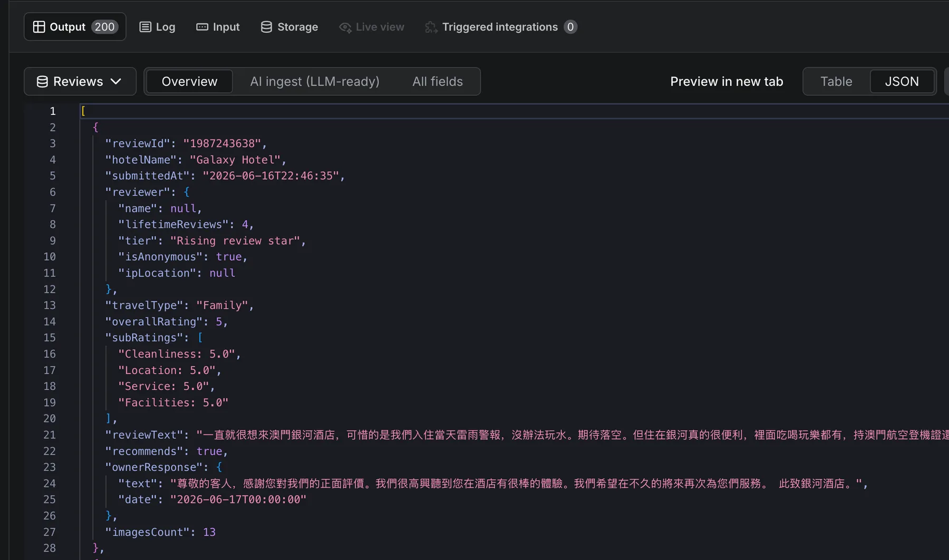Click Preview in new tab
This screenshot has width=949, height=560.
click(x=727, y=82)
